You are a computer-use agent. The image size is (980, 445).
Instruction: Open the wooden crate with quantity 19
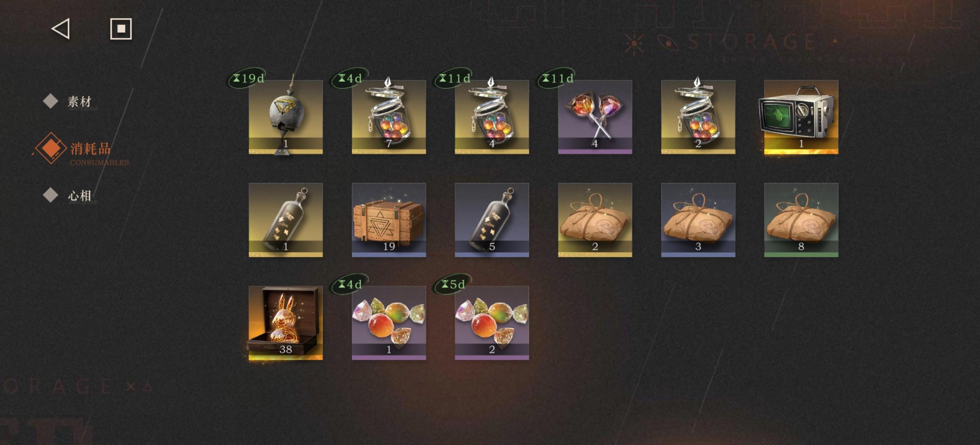(389, 220)
